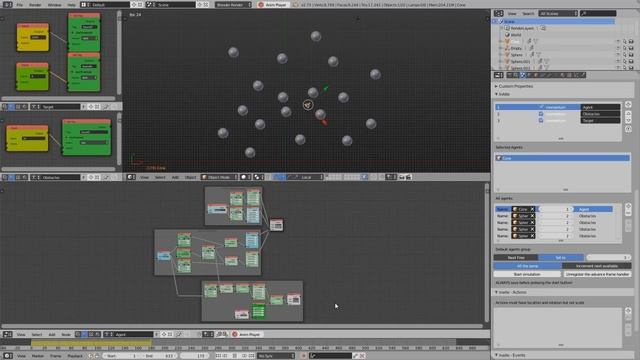Viewport: 640px width, 360px height.
Task: Click the Obstacles group name field
Action: pos(600,114)
